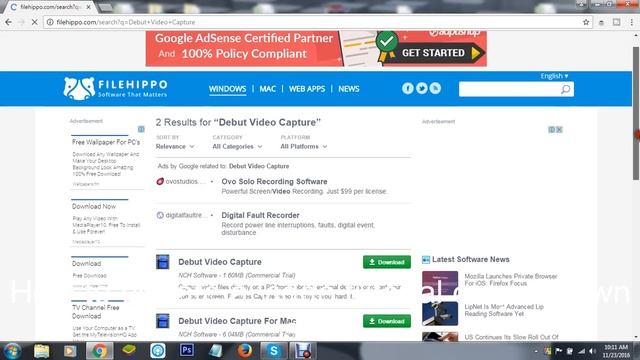Image resolution: width=640 pixels, height=360 pixels.
Task: Close the filehippo.com browser tab
Action: point(89,7)
